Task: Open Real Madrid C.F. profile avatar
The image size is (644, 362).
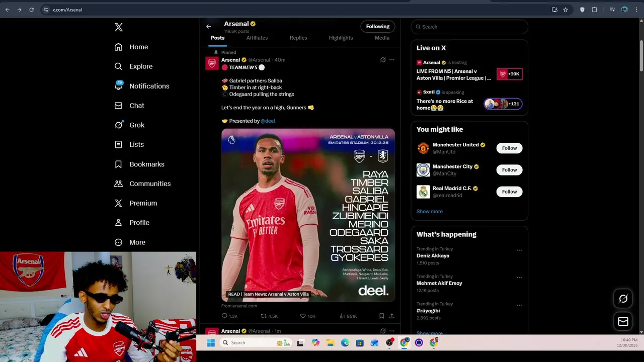Action: [x=423, y=192]
